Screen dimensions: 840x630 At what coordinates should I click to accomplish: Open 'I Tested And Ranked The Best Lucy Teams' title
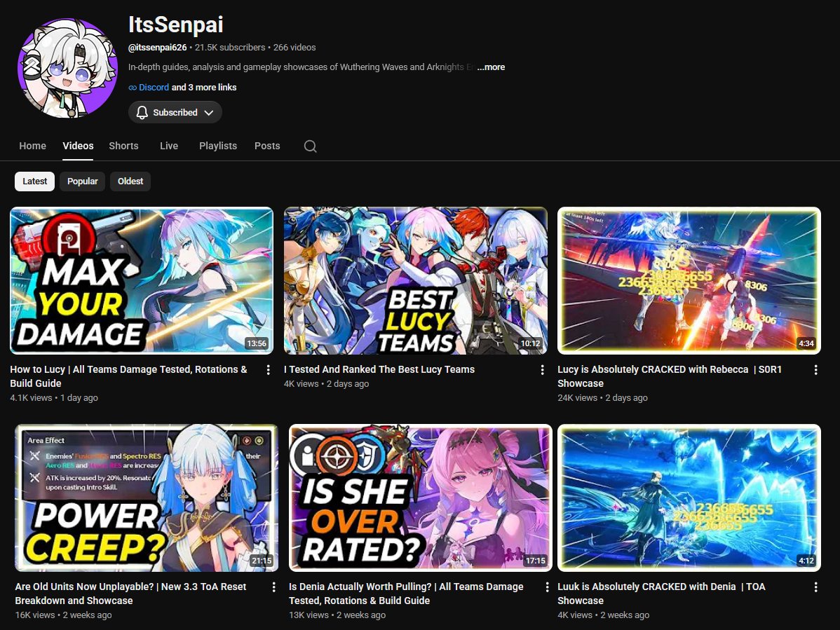coord(379,369)
